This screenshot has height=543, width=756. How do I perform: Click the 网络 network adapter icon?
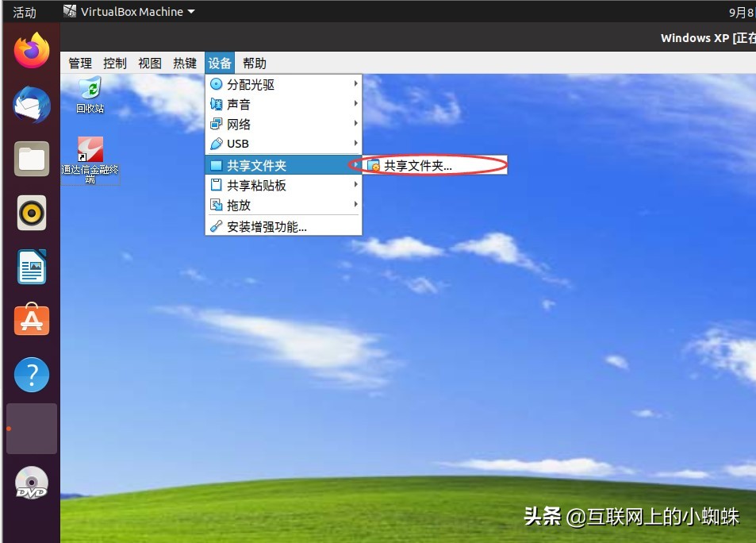216,124
